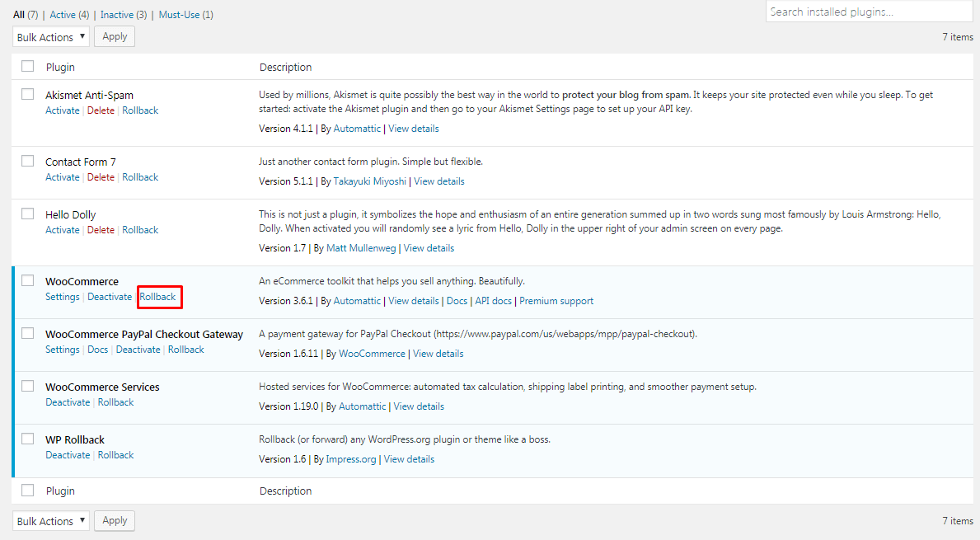Tick the WP Rollback plugin checkbox
The width and height of the screenshot is (980, 540).
27,439
